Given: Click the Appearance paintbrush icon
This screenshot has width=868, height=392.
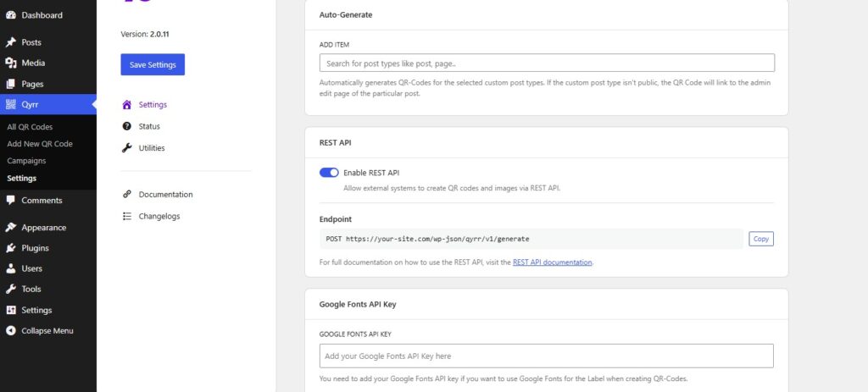Looking at the screenshot, I should click(x=10, y=227).
